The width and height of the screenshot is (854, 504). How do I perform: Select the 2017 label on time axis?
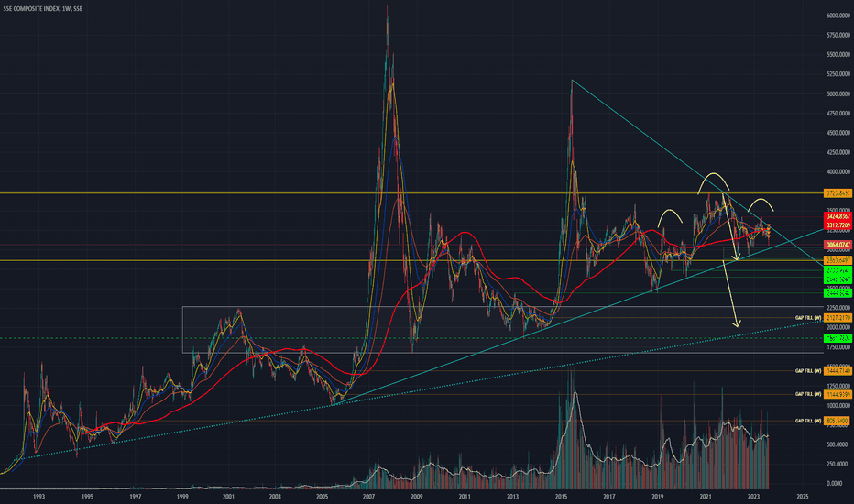609,497
